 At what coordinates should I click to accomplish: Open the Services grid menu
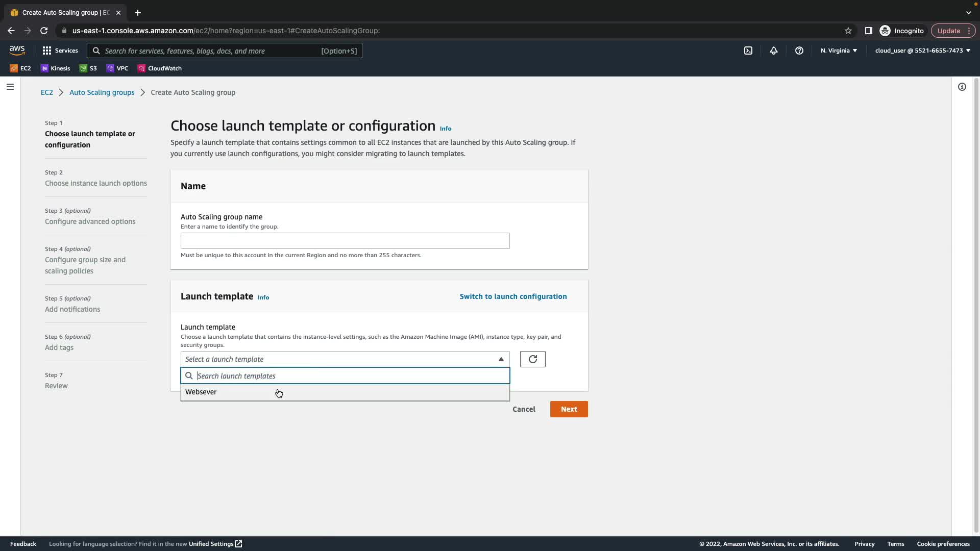60,51
